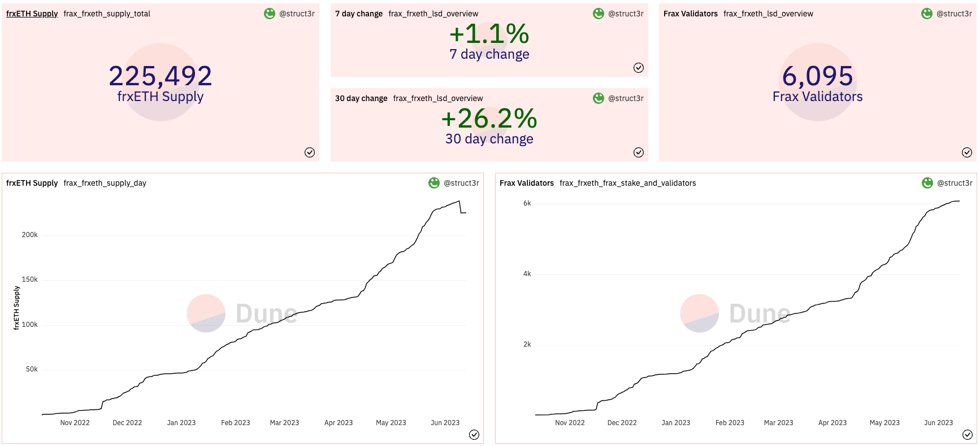This screenshot has height=446, width=980.
Task: Open the frax_frxeth_supply_total query link
Action: coord(107,14)
